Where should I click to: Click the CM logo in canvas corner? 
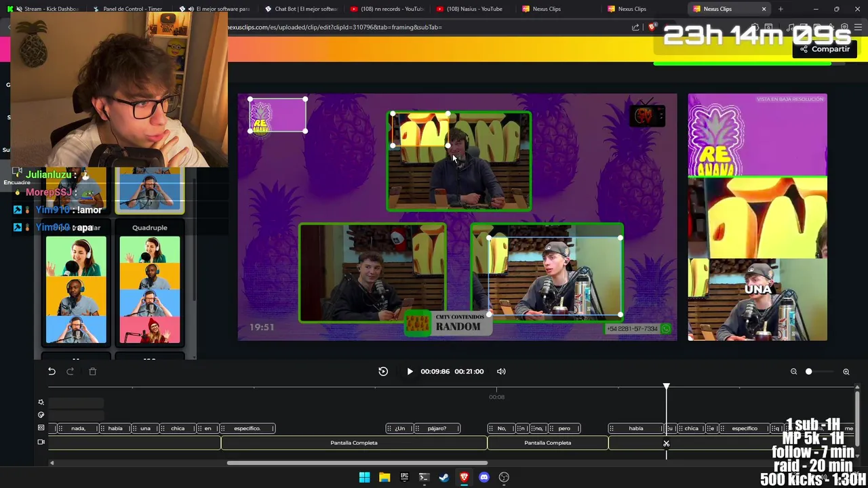tap(647, 115)
